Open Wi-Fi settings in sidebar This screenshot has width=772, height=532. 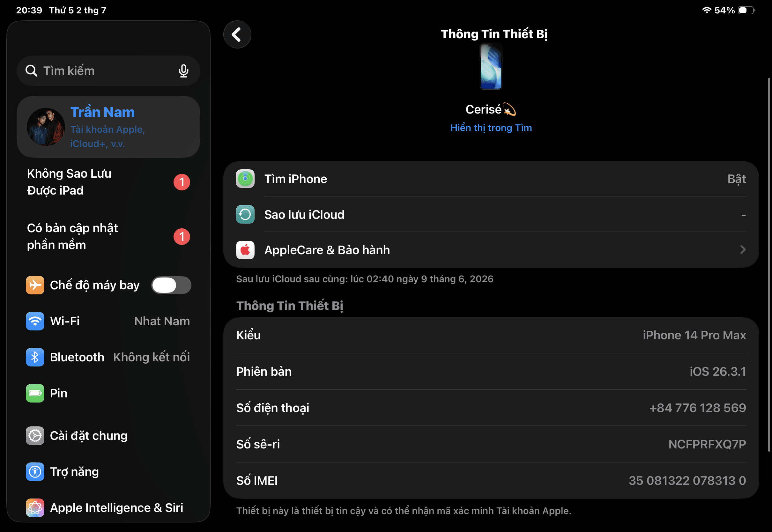[x=108, y=321]
